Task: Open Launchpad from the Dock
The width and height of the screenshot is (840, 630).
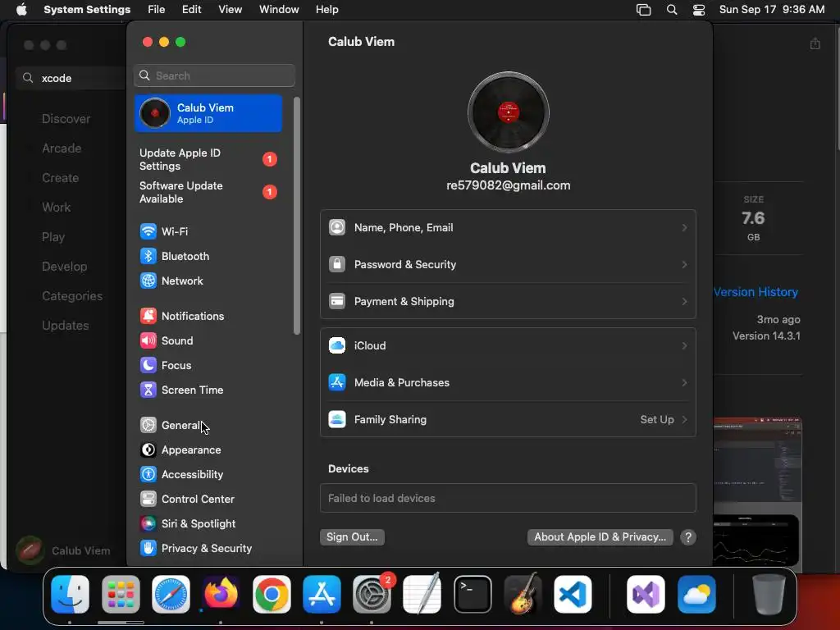Action: pyautogui.click(x=121, y=595)
